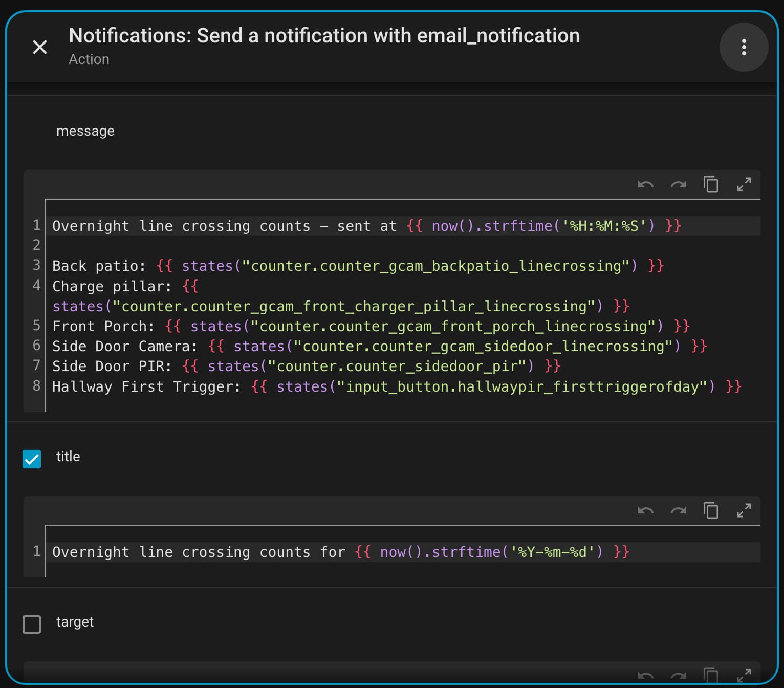The height and width of the screenshot is (688, 784).
Task: Undo last edit in message editor
Action: click(645, 184)
